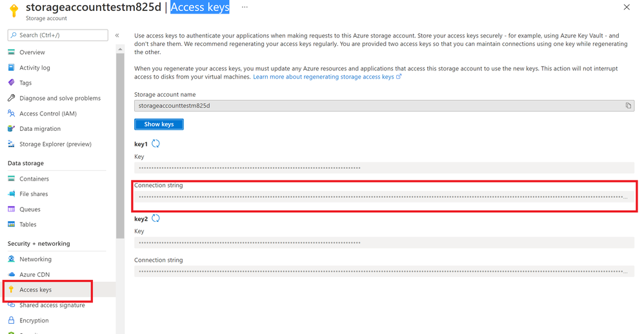644x334 pixels.
Task: Open Queues in Data storage
Action: [30, 210]
